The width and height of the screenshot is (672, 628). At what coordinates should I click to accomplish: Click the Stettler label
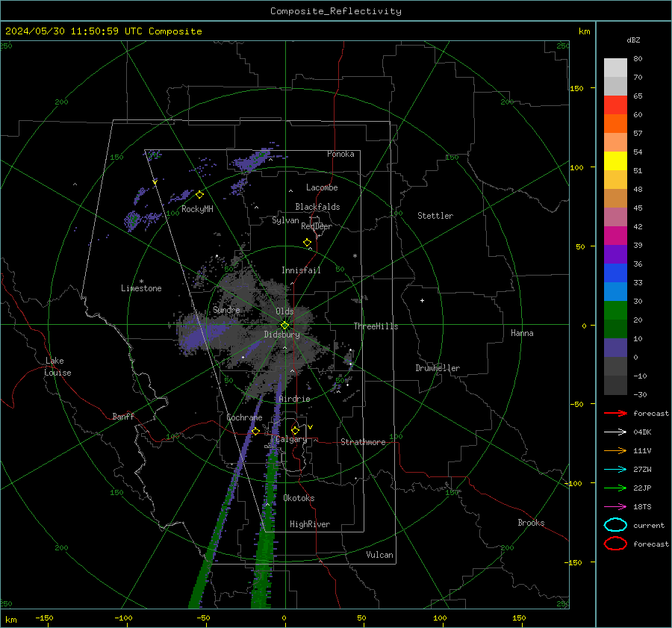tap(435, 216)
